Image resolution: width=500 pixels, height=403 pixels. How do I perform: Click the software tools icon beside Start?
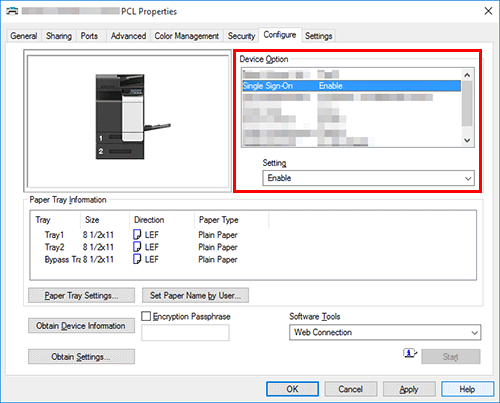point(410,353)
